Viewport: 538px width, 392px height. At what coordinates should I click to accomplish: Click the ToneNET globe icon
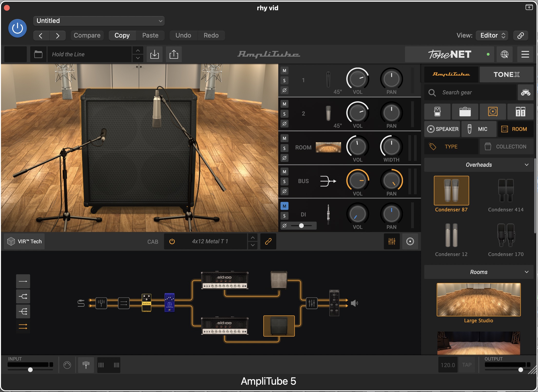coord(504,54)
